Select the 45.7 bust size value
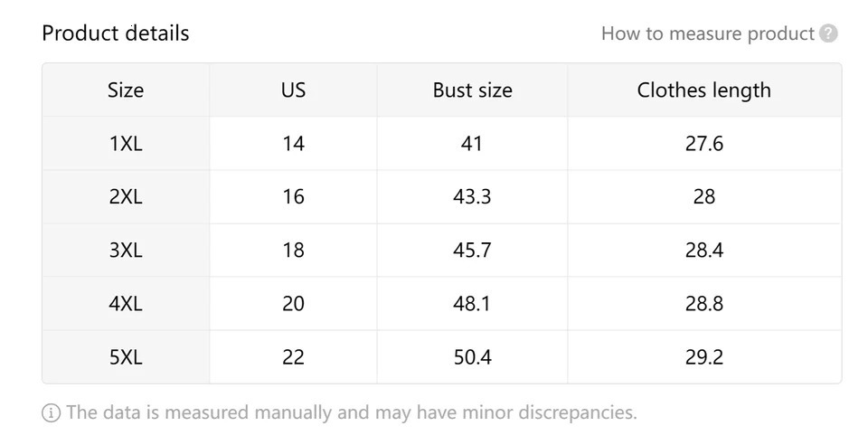This screenshot has width=868, height=445. click(x=472, y=251)
